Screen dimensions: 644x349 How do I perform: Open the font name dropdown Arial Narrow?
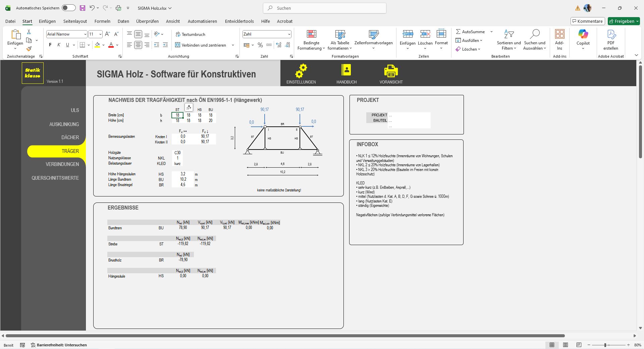tap(85, 34)
